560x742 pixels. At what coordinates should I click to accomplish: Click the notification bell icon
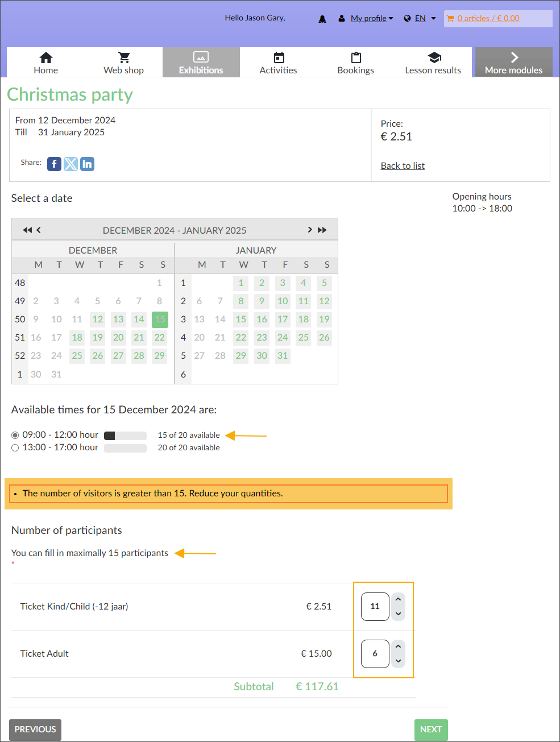tap(322, 19)
